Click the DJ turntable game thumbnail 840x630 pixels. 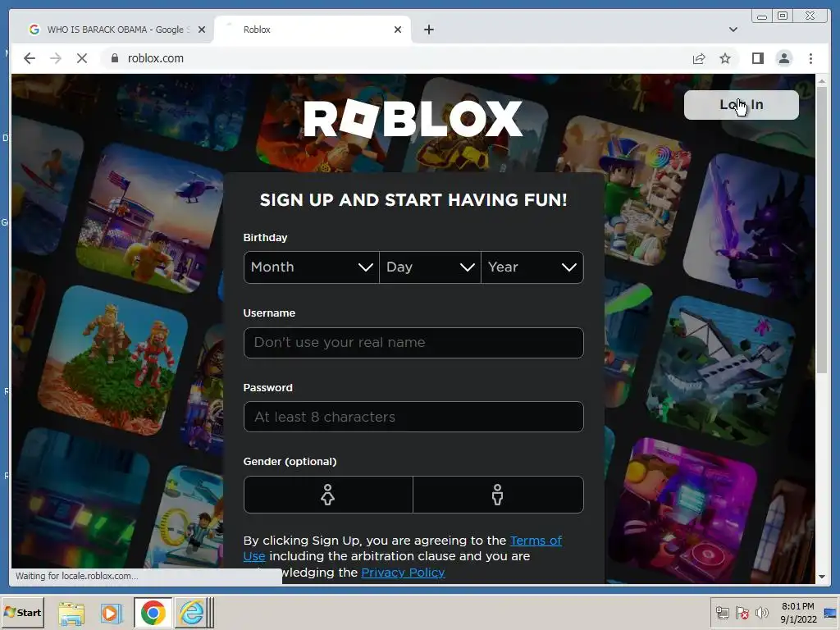[x=683, y=512]
